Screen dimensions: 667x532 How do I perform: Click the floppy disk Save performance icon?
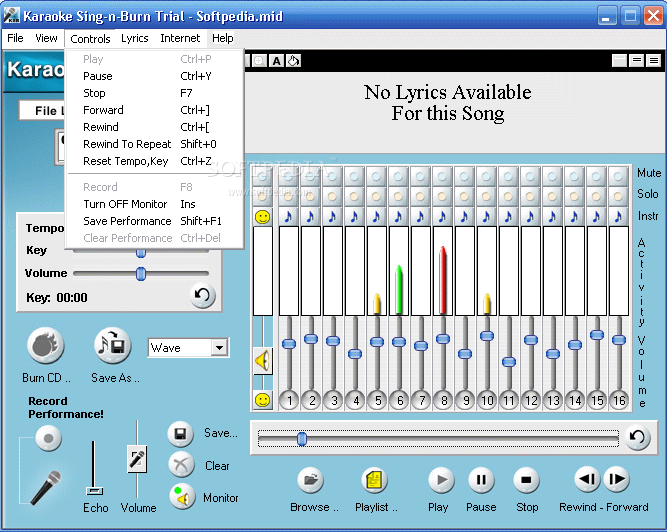pos(181,434)
